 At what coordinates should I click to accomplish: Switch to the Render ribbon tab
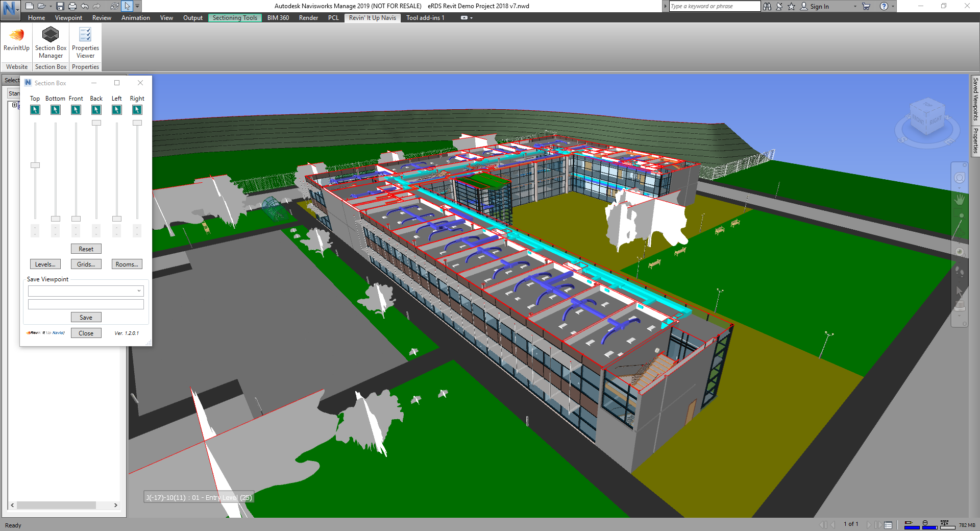coord(308,18)
